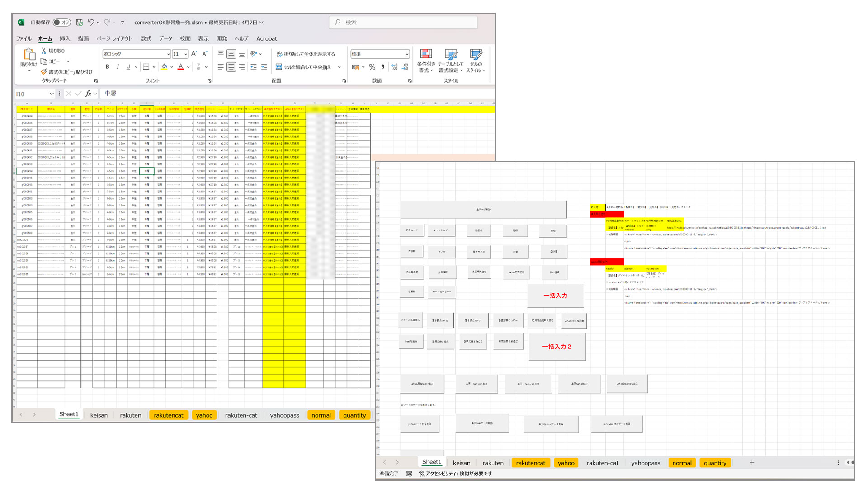Click the percent style icon
Viewport: 868px width, 488px height.
pyautogui.click(x=372, y=67)
